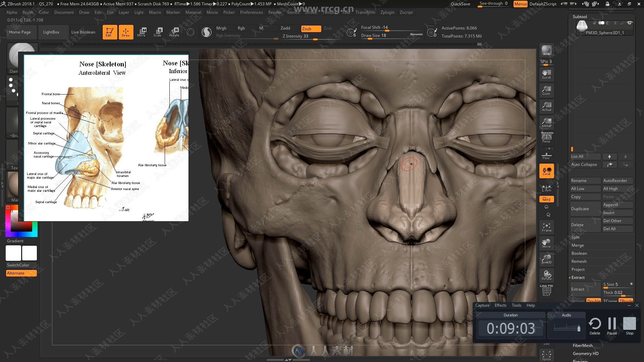Viewport: 644px width, 362px height.
Task: Click the Frame mesh icon
Action: pos(546,227)
